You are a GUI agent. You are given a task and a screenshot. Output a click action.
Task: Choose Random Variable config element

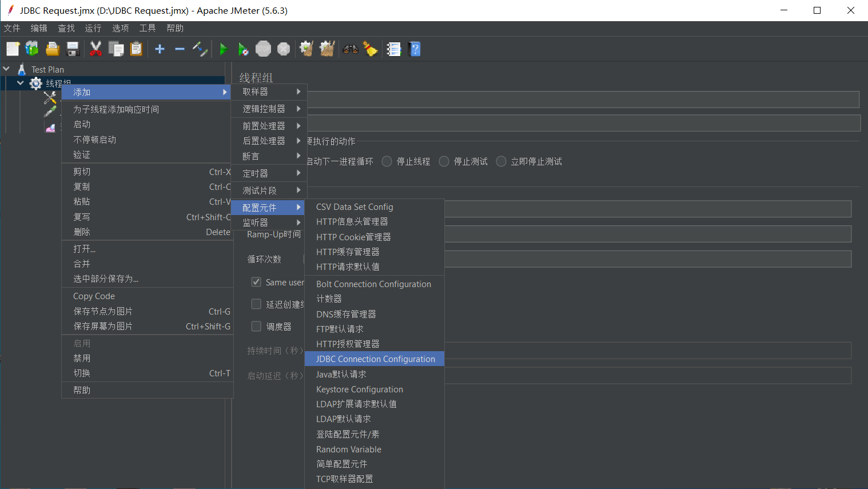point(375,450)
